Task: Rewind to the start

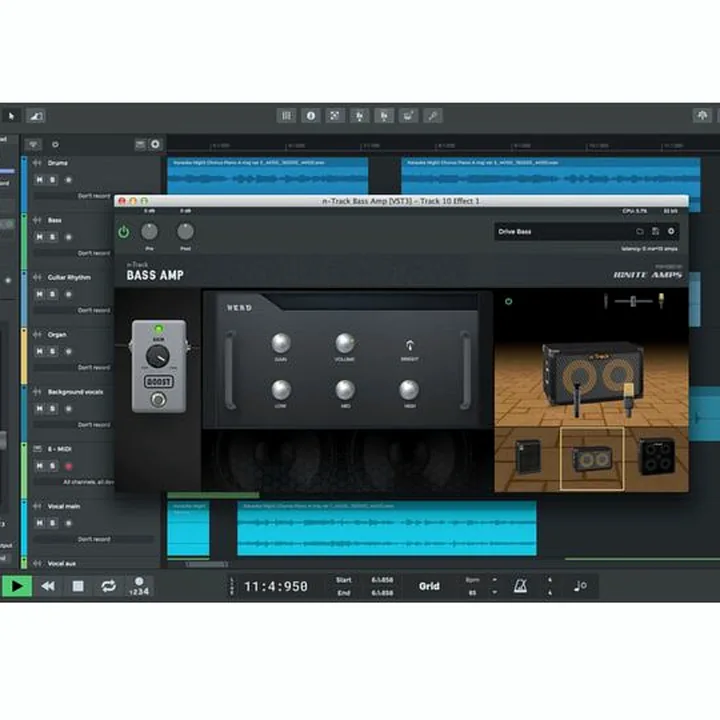Action: [x=48, y=586]
